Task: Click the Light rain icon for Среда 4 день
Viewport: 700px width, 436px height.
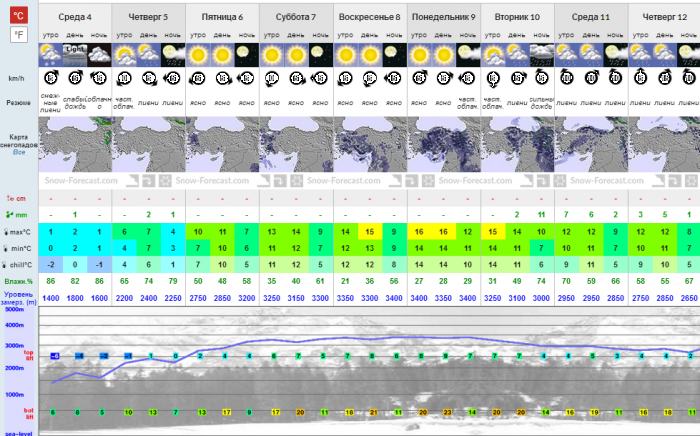Action: click(x=75, y=55)
